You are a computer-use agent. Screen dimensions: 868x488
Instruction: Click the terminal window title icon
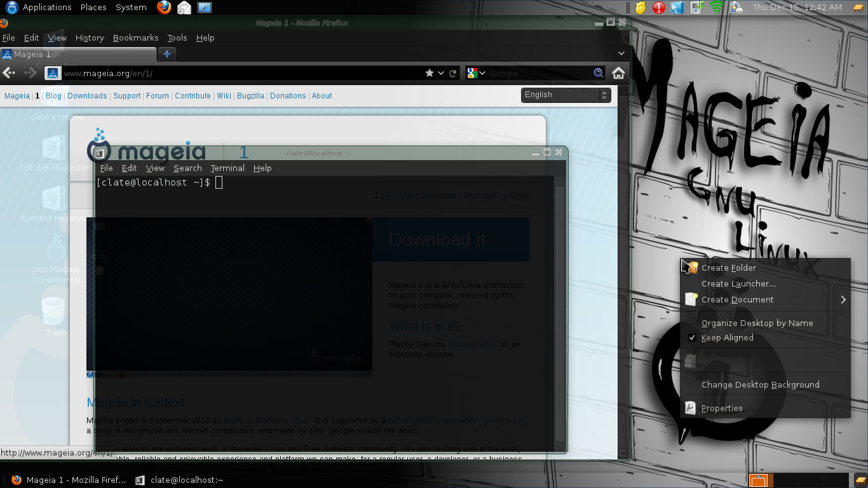pyautogui.click(x=99, y=153)
